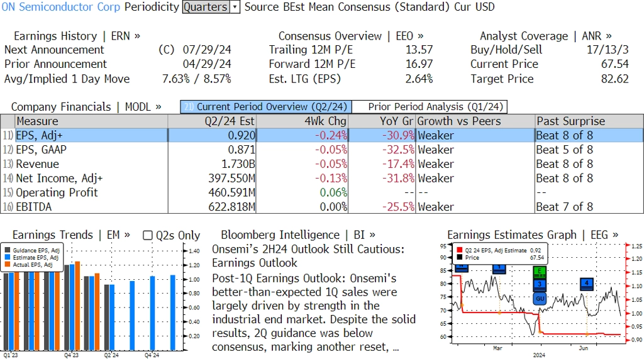Image resolution: width=644 pixels, height=359 pixels.
Task: Toggle the Q2s Only checkbox
Action: [x=147, y=235]
